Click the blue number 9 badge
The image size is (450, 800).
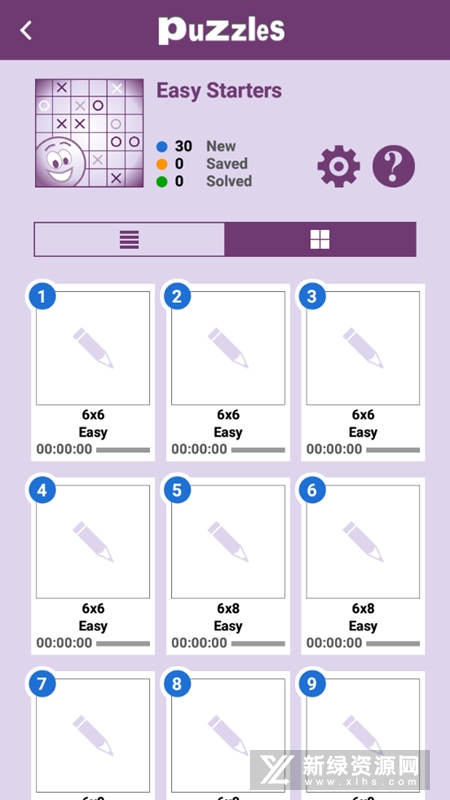pyautogui.click(x=312, y=684)
